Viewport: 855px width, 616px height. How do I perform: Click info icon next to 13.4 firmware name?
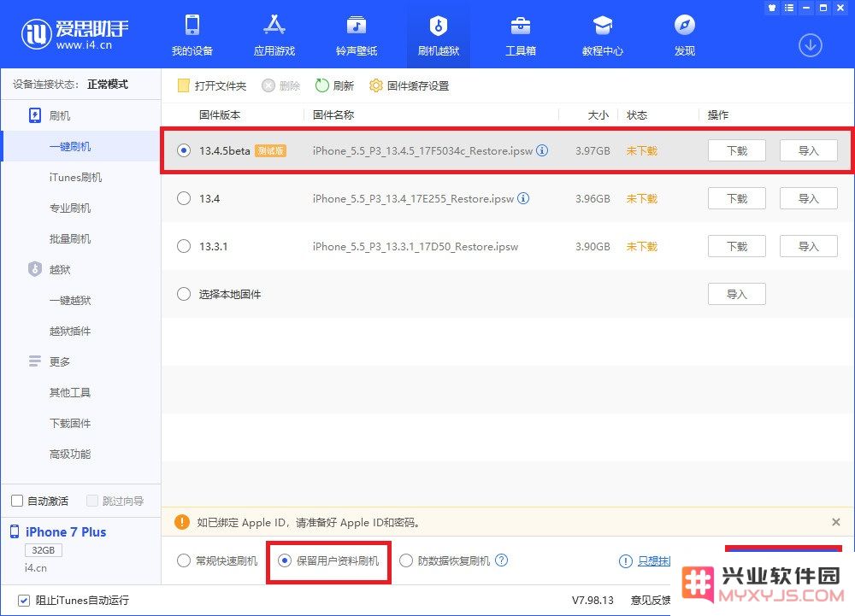523,198
